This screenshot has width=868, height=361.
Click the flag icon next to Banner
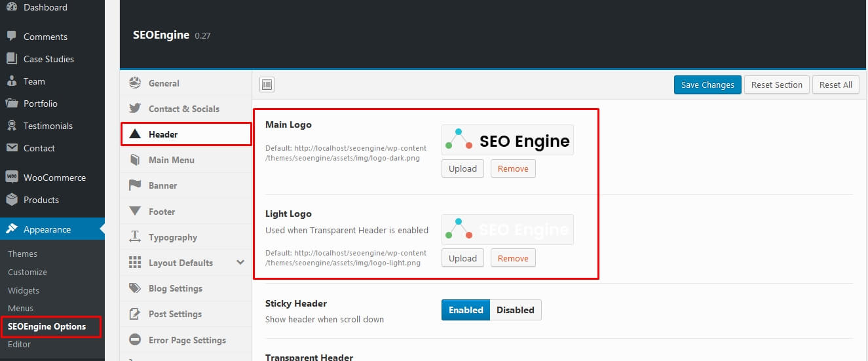(135, 185)
